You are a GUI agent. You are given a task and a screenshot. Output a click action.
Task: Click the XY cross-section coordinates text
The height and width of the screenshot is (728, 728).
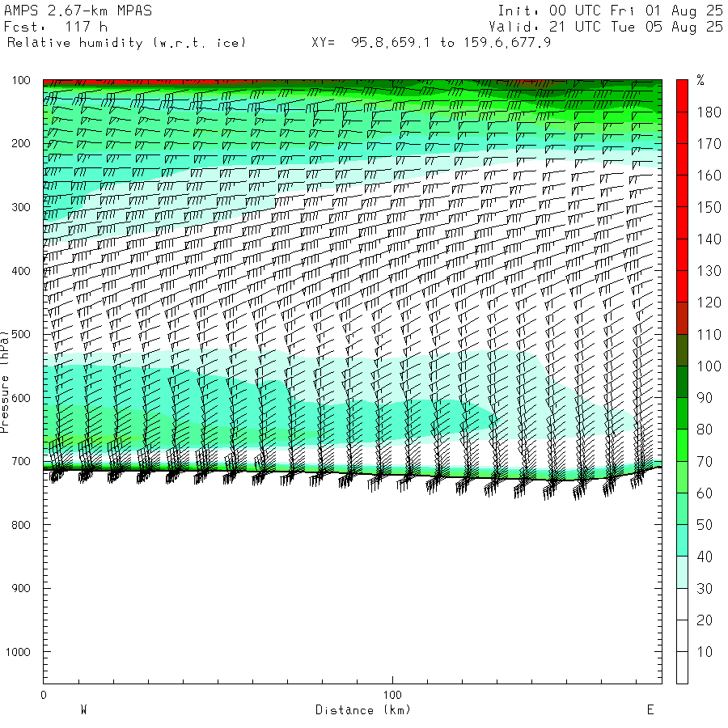click(x=431, y=43)
